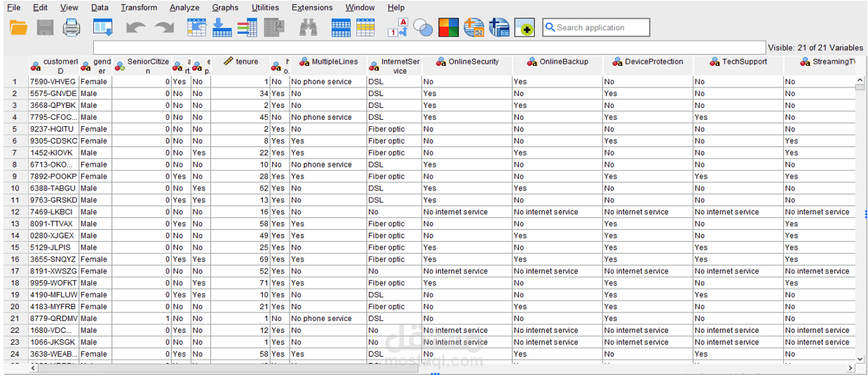
Task: Click customer ID cell 9237-HQITU
Action: pyautogui.click(x=53, y=129)
